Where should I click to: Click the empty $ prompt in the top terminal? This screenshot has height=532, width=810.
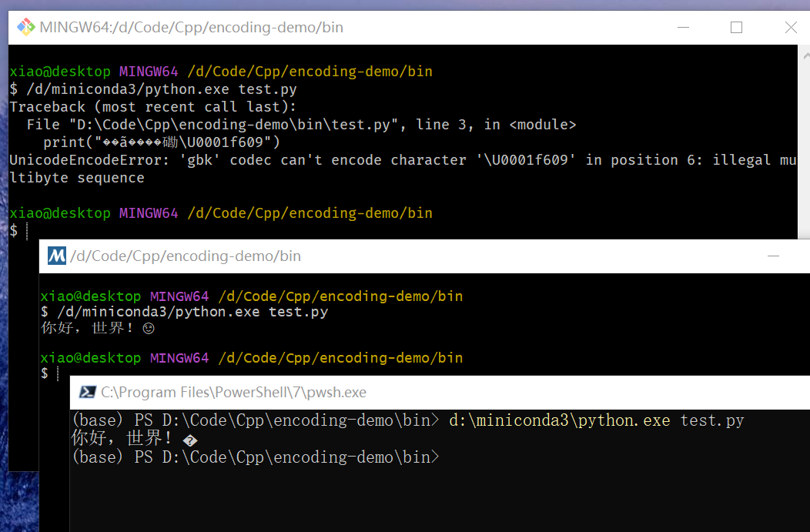tap(14, 231)
